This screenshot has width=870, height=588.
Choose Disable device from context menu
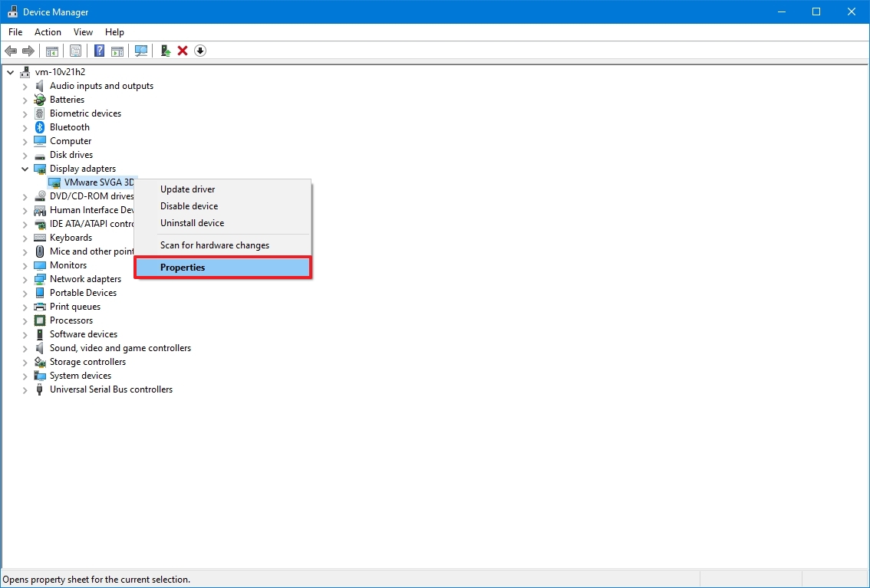[222, 206]
